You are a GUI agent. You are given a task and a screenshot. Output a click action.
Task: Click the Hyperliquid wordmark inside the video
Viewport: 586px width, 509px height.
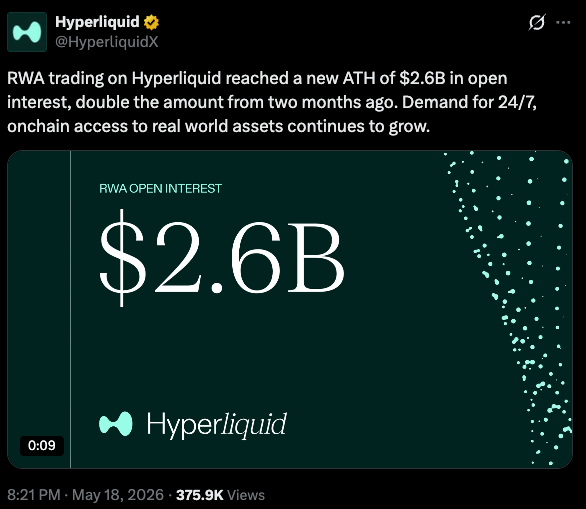(x=217, y=425)
